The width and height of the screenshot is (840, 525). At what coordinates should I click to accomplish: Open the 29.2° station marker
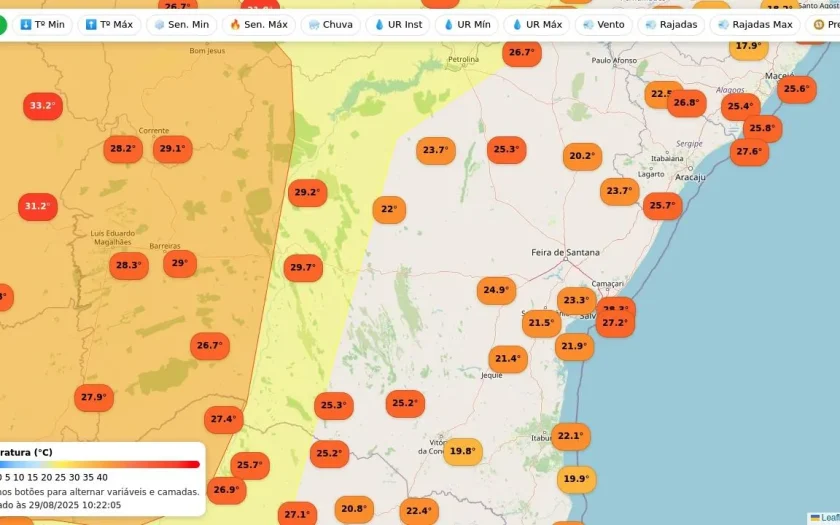coord(308,192)
